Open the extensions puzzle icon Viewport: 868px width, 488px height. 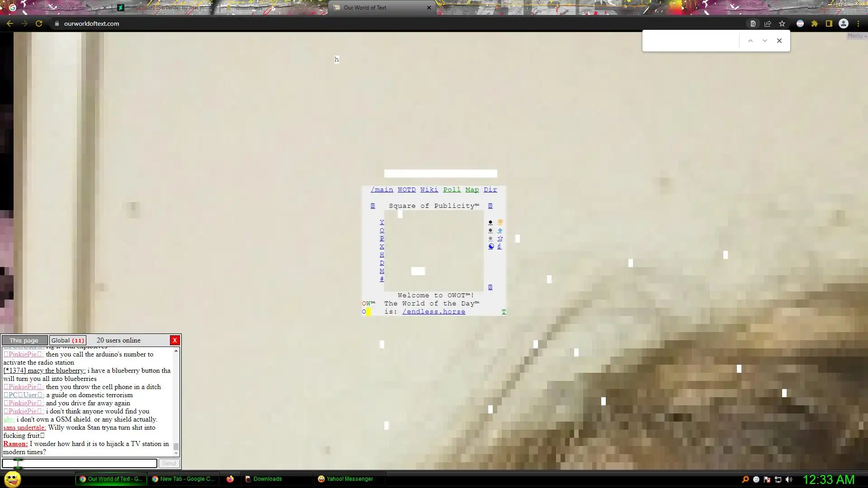815,23
